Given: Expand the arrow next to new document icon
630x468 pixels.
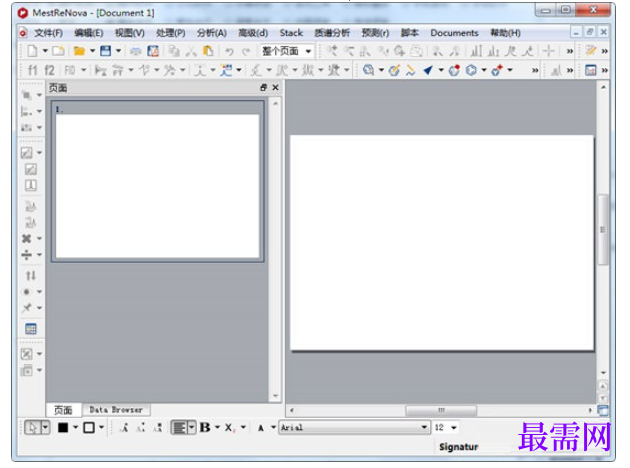Looking at the screenshot, I should 45,51.
